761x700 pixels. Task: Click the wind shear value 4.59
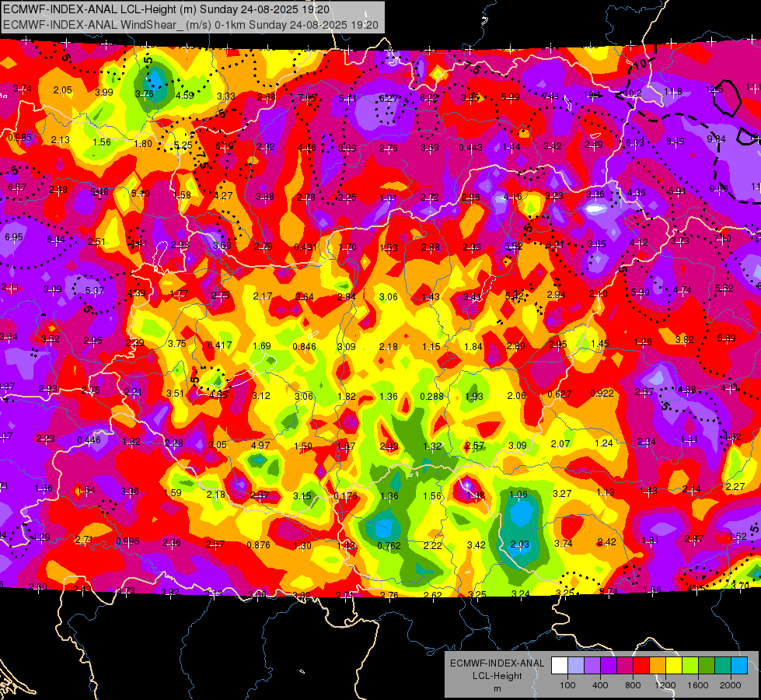185,95
